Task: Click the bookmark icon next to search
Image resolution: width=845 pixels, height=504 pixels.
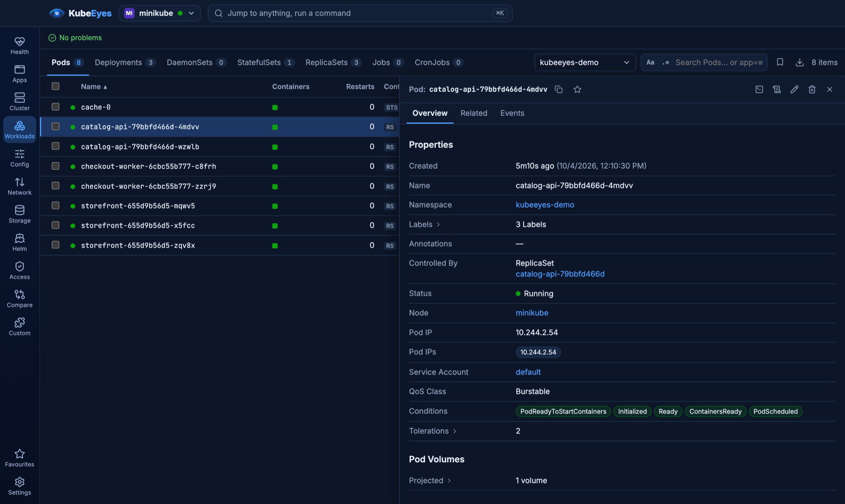Action: 780,62
